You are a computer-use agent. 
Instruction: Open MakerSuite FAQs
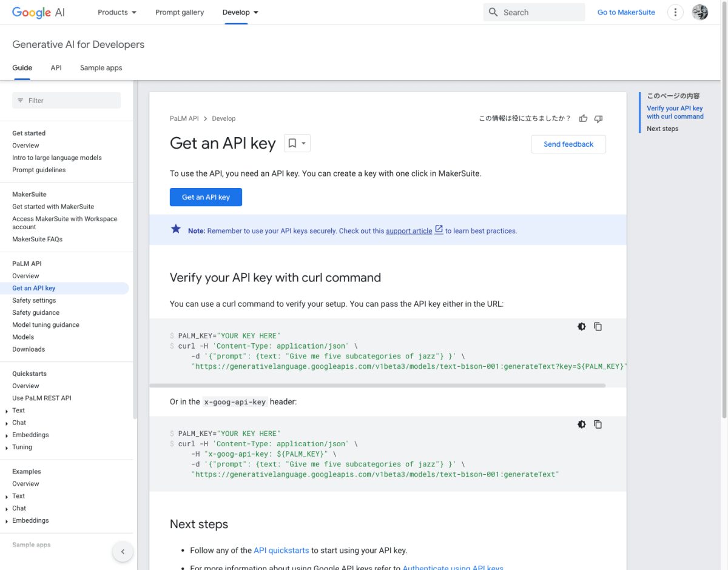click(x=37, y=240)
